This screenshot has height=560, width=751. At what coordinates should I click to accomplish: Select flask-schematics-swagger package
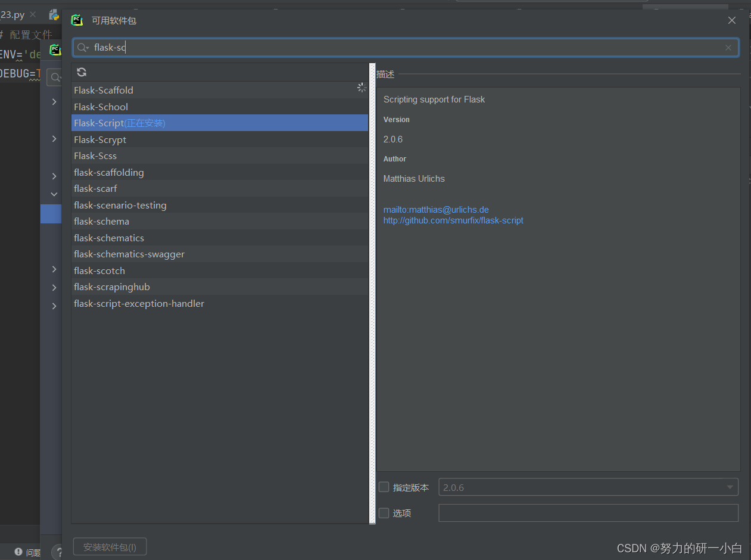220,254
